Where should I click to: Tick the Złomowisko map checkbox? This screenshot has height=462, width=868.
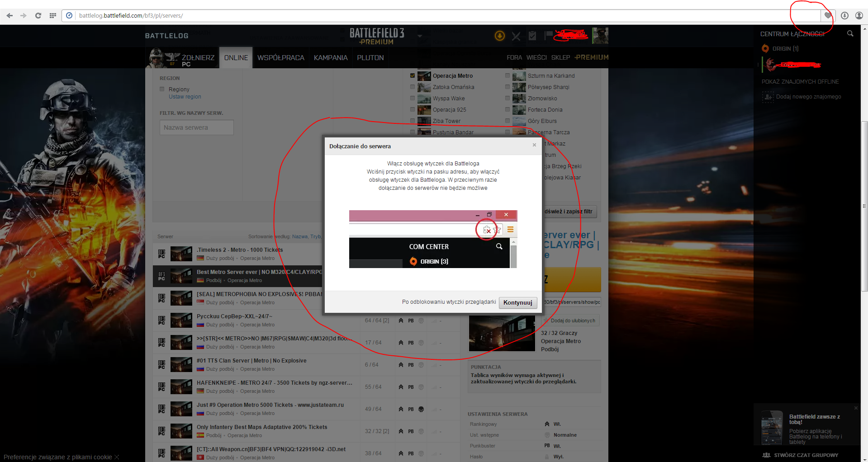click(x=508, y=98)
